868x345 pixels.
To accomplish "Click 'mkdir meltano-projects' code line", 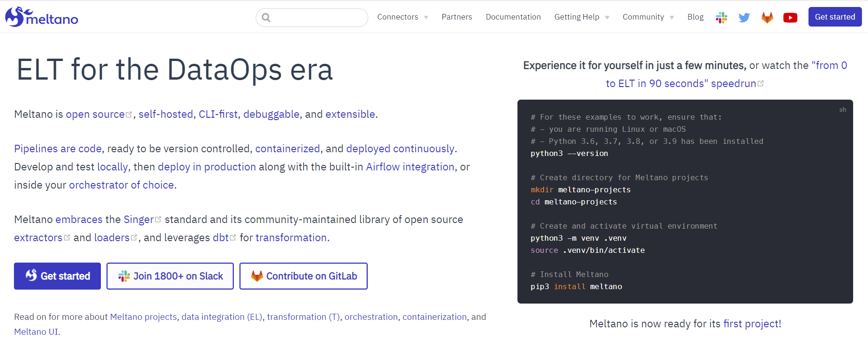I will coord(581,189).
